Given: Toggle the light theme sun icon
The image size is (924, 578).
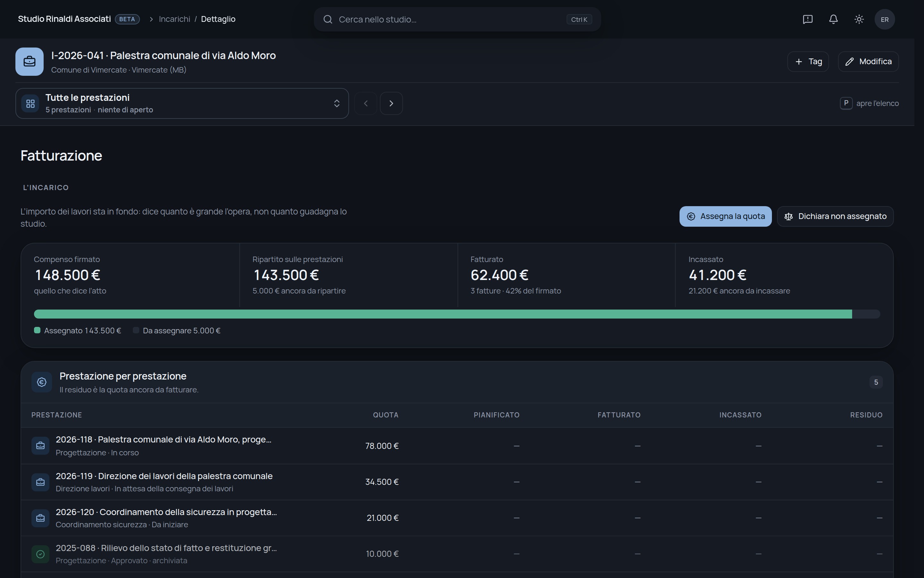Looking at the screenshot, I should pos(859,19).
